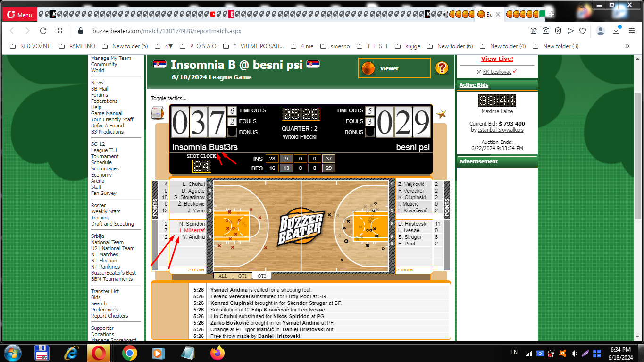644x362 pixels.
Task: Open the Viewer link
Action: [x=389, y=68]
